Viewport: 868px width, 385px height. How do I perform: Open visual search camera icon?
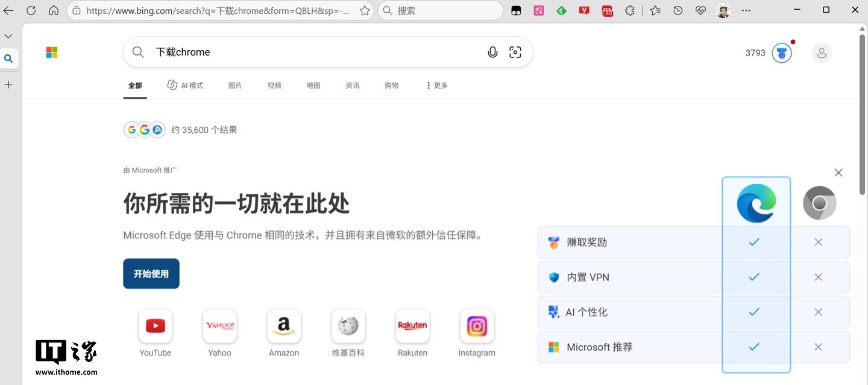pyautogui.click(x=515, y=52)
